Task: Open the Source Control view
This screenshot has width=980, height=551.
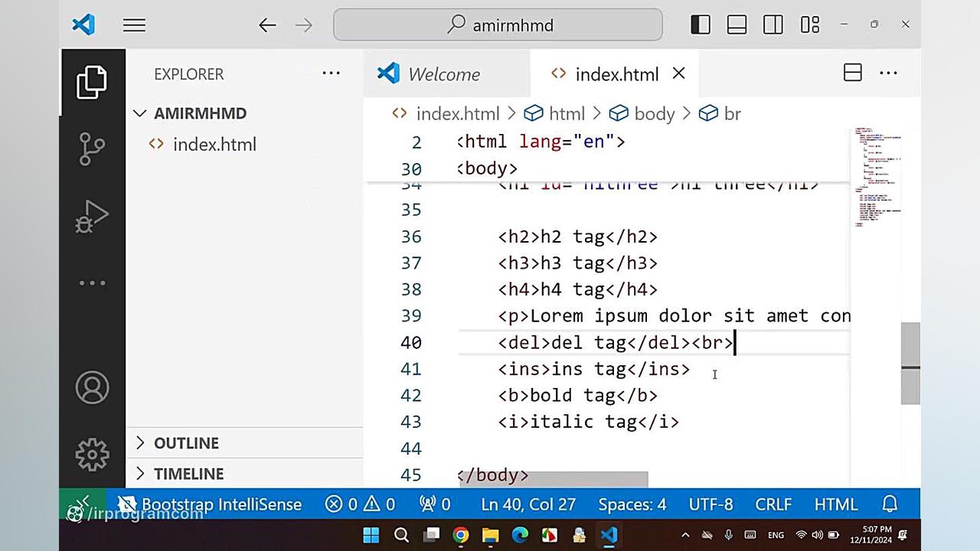Action: tap(92, 148)
